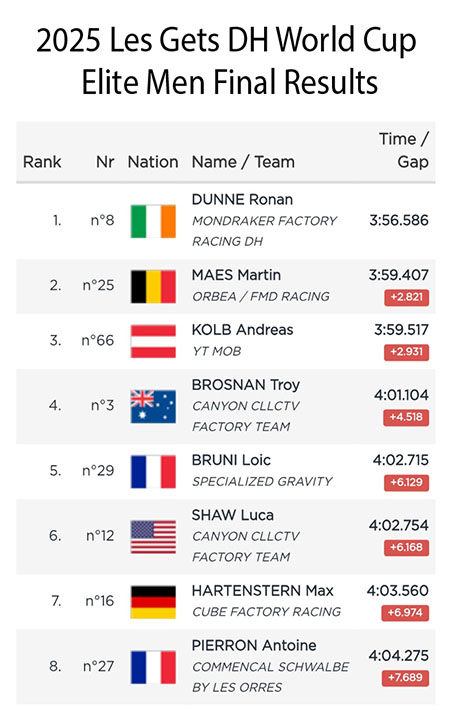Open rider name DUNNE Ronan
Image resolution: width=450 pixels, height=710 pixels.
click(242, 199)
